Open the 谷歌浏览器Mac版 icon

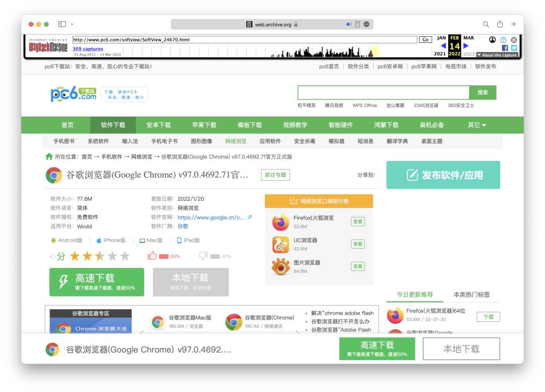point(158,322)
